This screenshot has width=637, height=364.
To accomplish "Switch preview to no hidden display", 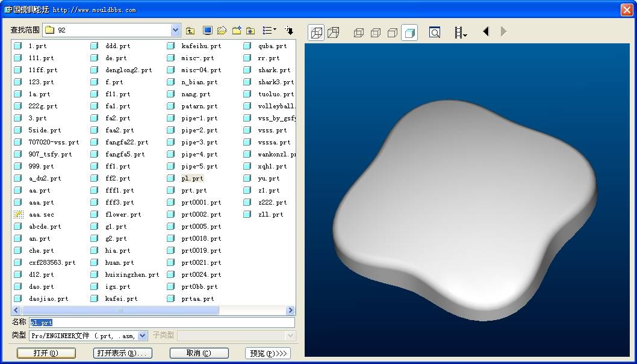I will 393,32.
